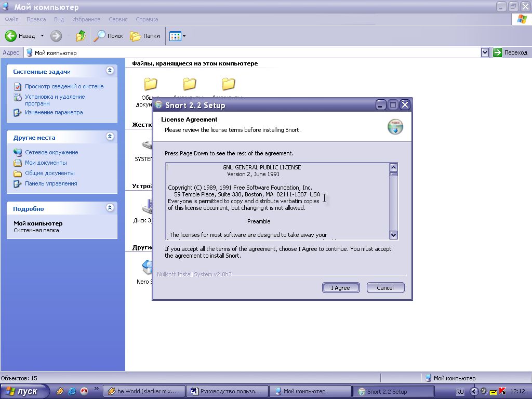Open the Правка menu
The width and height of the screenshot is (532, 399).
36,19
